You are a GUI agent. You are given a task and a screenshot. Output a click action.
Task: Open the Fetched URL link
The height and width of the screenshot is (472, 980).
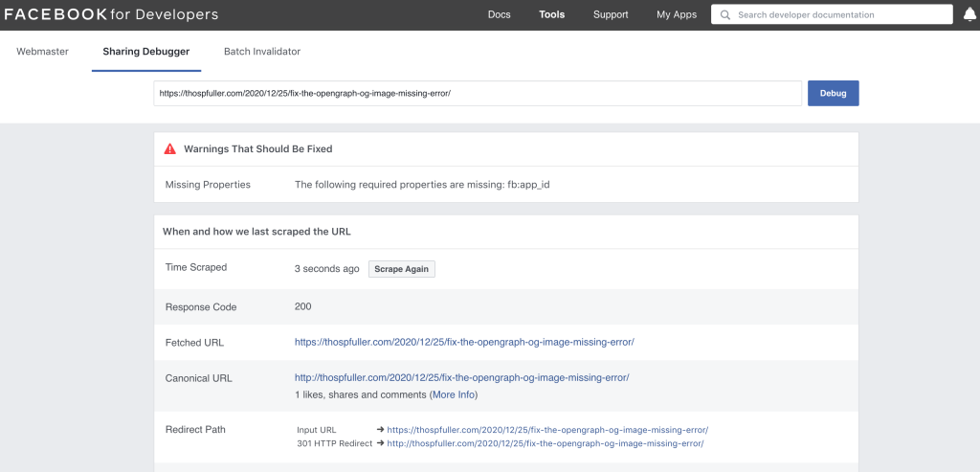tap(464, 342)
